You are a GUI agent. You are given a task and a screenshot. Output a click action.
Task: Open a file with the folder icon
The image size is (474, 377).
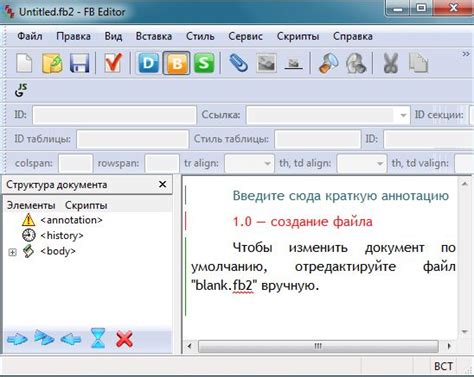(52, 63)
